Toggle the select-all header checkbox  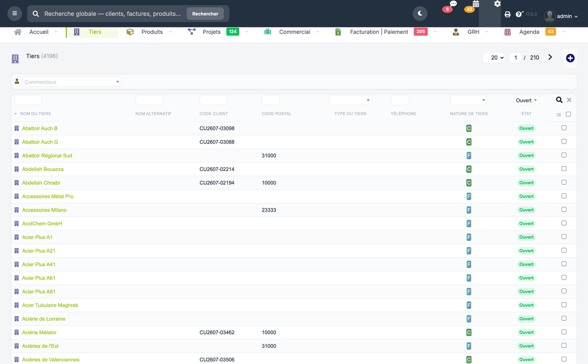(568, 114)
